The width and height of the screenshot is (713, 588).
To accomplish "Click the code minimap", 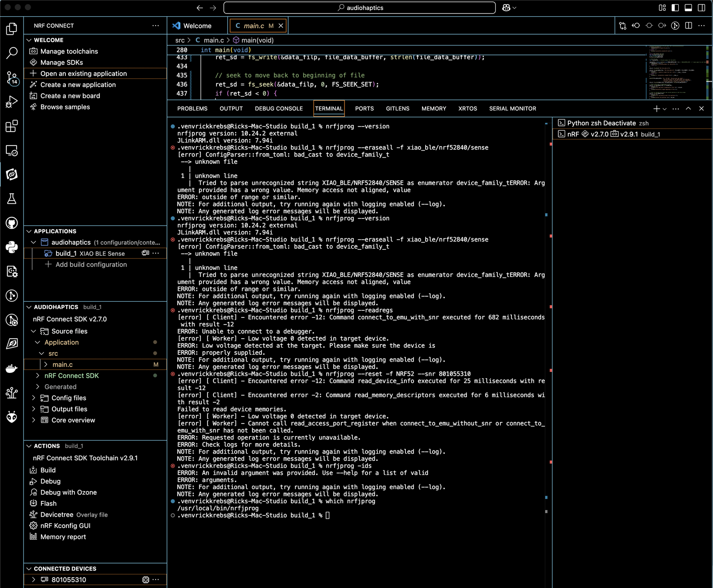I will [676, 72].
